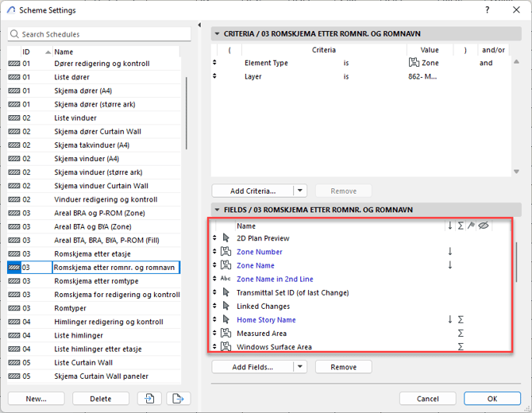The width and height of the screenshot is (532, 413).
Task: Toggle sum symbol for Home Story Name
Action: click(461, 320)
